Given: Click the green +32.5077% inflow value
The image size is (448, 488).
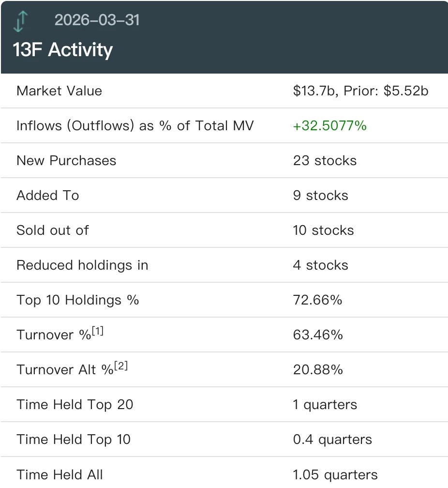Looking at the screenshot, I should click(330, 126).
